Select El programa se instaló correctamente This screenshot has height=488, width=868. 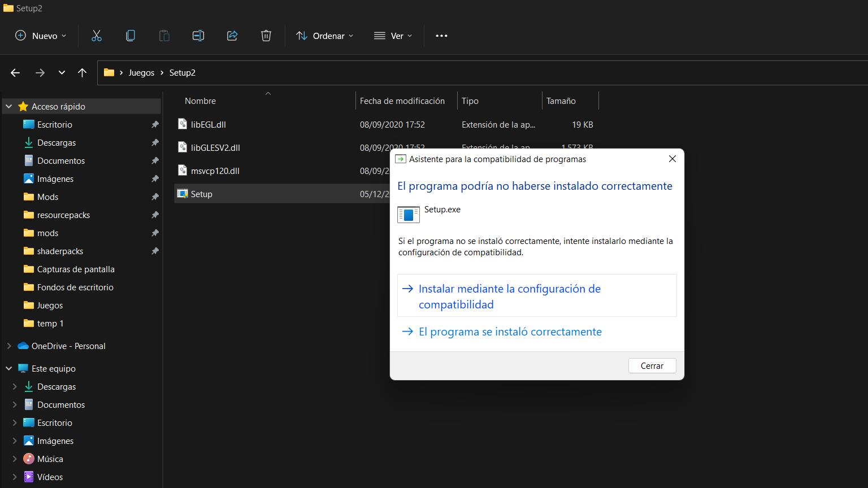click(x=510, y=332)
